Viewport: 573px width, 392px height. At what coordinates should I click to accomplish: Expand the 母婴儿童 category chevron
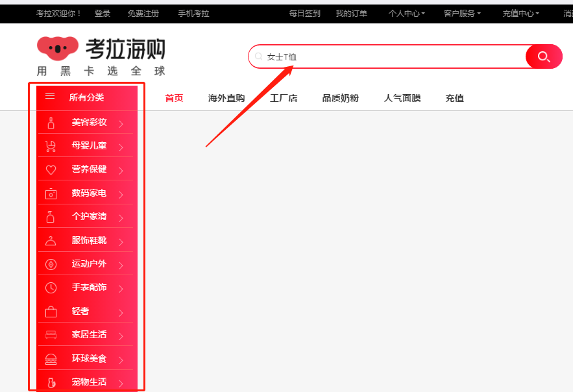pyautogui.click(x=121, y=147)
